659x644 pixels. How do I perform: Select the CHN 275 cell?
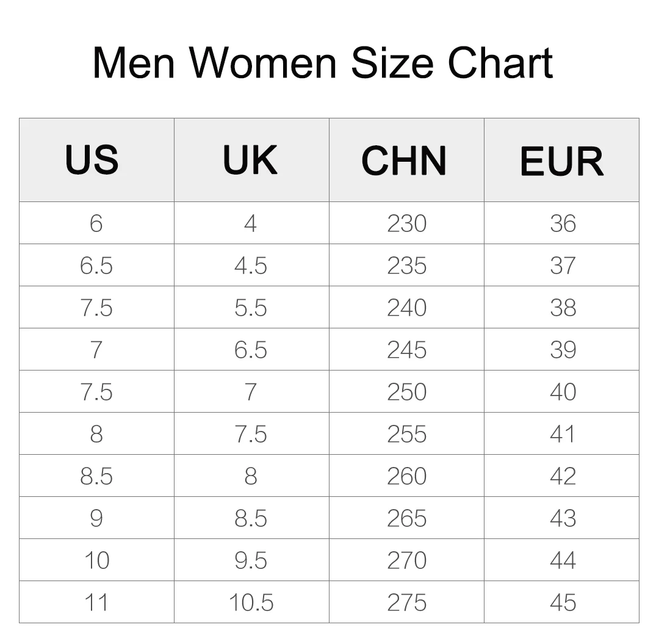406,602
